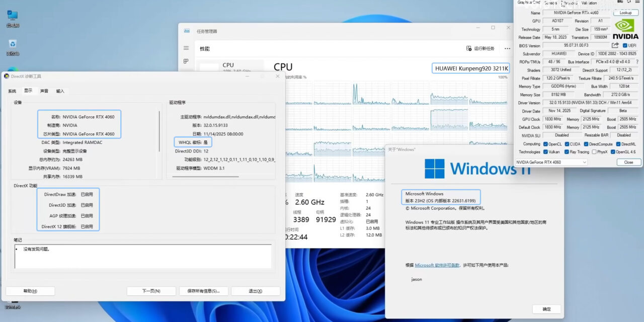
Task: Select the 显示 tab in DirectX tool
Action: point(28,91)
